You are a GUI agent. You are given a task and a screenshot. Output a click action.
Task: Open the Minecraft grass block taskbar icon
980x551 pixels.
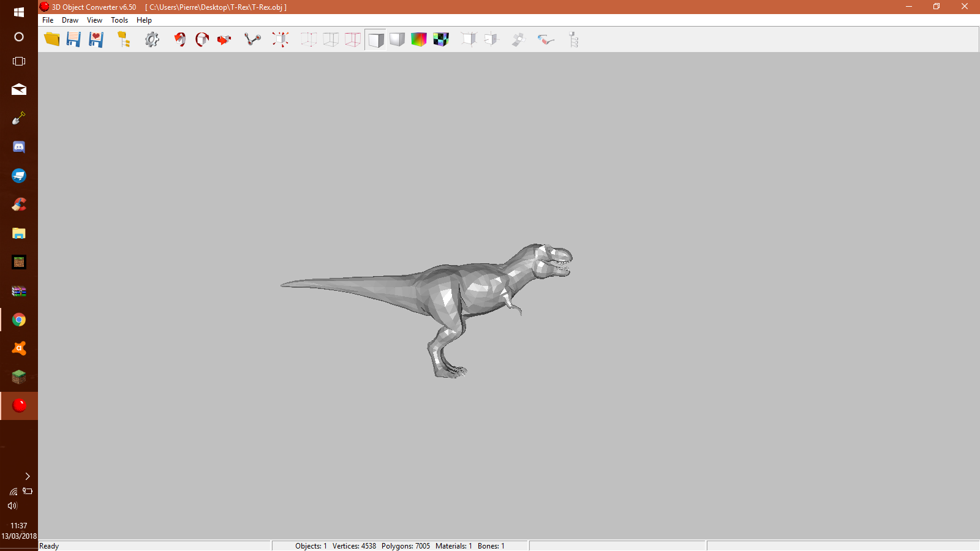[x=19, y=377]
